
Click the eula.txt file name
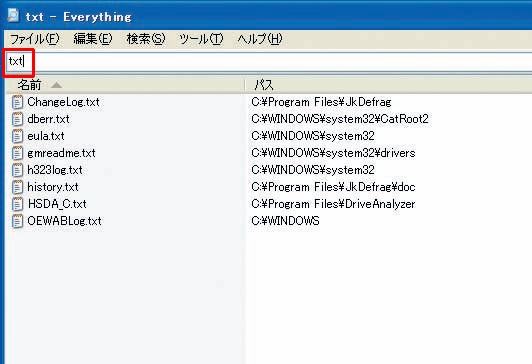click(x=46, y=136)
